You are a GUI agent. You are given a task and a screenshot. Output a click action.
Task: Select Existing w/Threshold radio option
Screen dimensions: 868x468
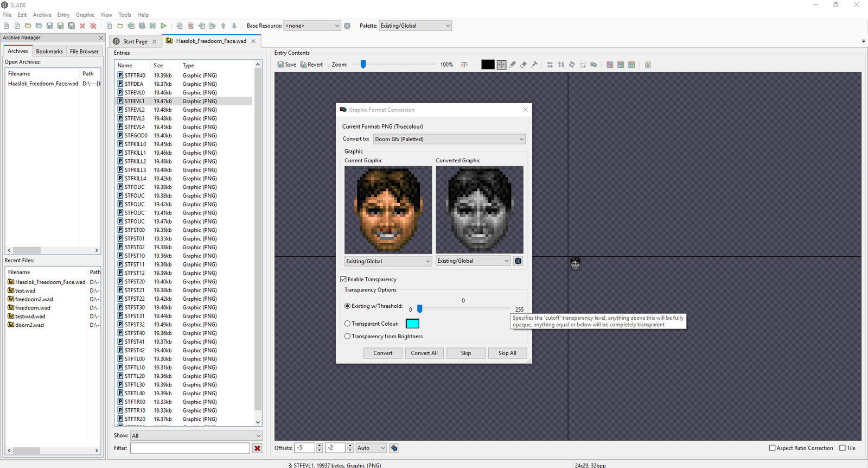click(x=347, y=306)
